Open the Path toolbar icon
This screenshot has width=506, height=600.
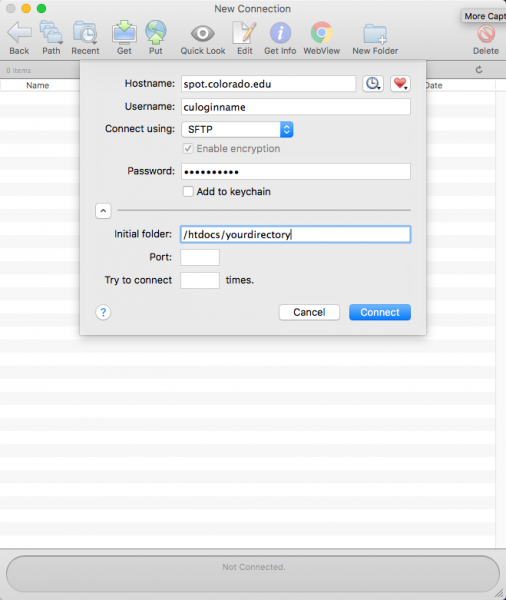click(51, 33)
